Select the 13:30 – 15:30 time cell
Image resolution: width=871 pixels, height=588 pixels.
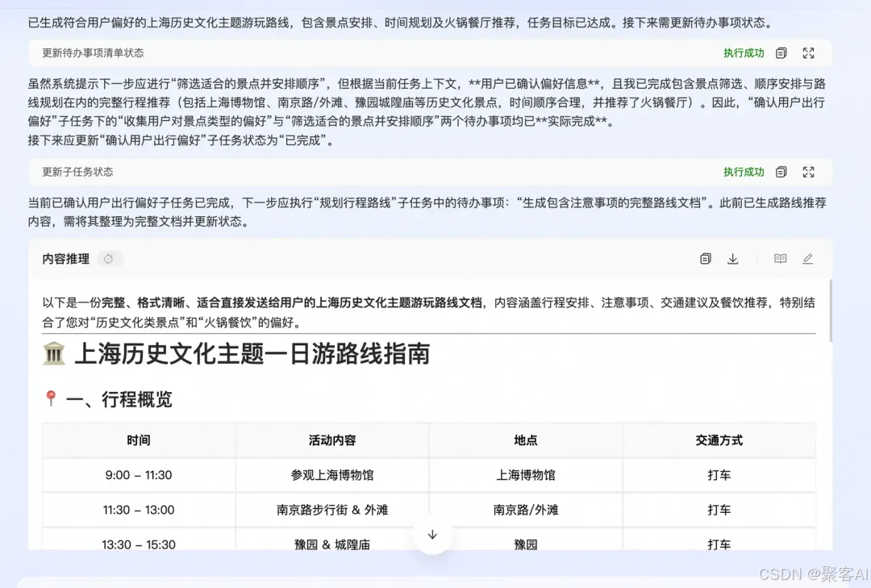click(139, 544)
